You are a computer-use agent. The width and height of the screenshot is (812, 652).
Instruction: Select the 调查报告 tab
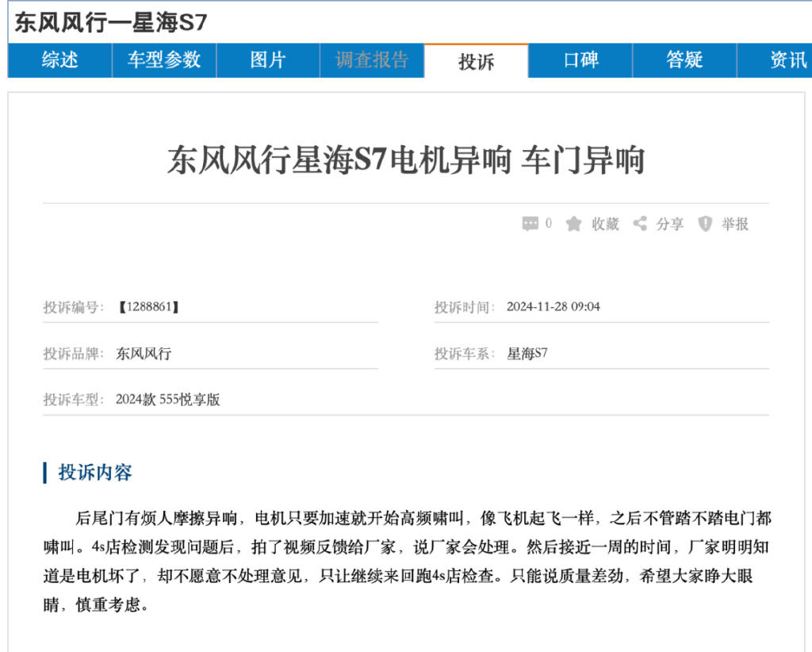click(373, 60)
